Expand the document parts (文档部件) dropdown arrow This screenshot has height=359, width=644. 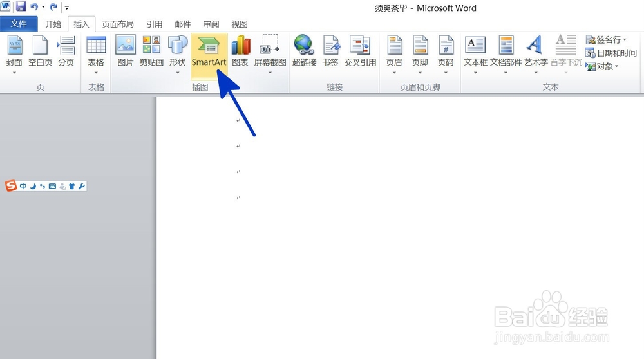506,73
